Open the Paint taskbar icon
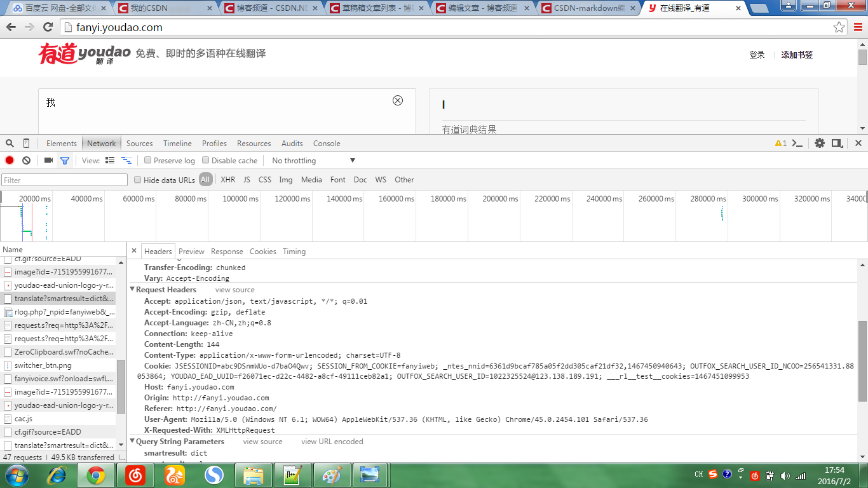Viewport: 868px width, 488px height. point(332,475)
